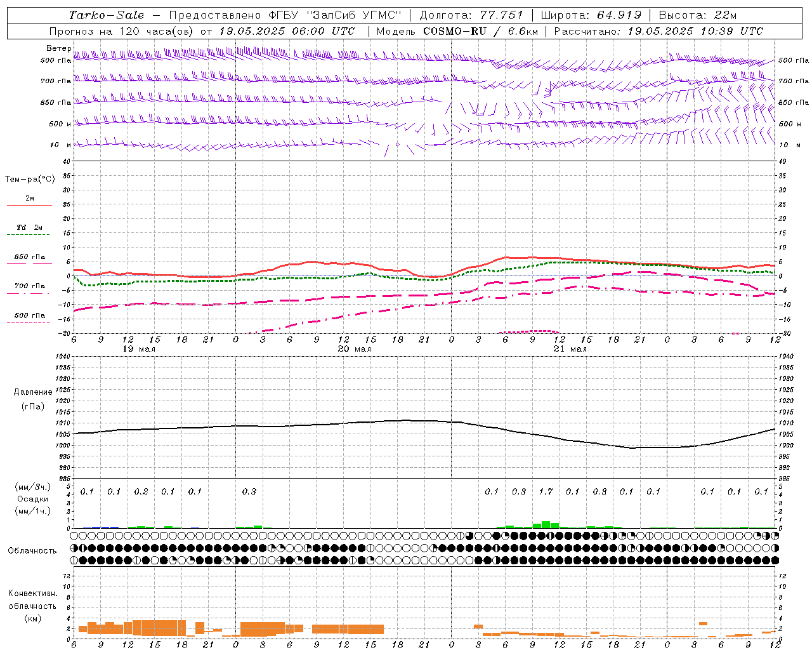Click the red "2м" line legend sample

29,205
